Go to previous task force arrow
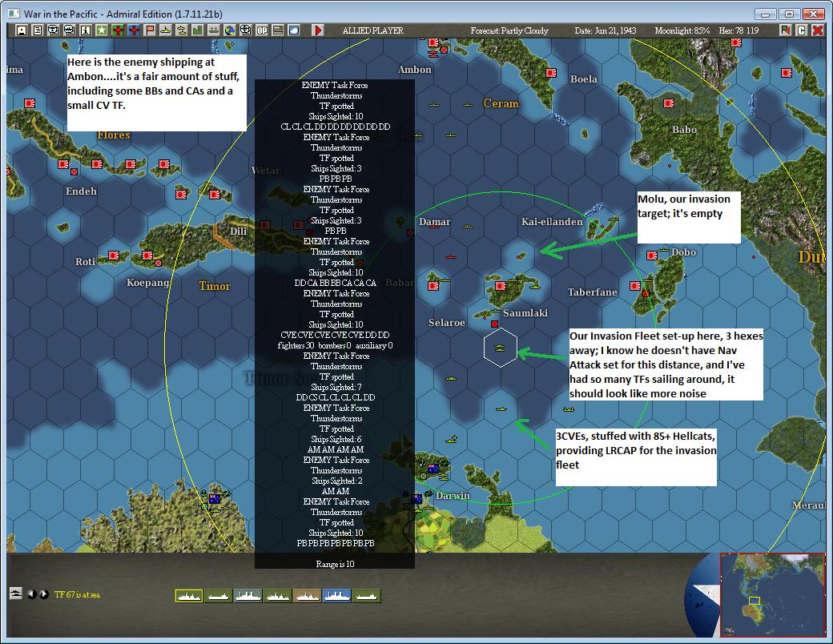Viewport: 833px width, 644px height. 32,594
